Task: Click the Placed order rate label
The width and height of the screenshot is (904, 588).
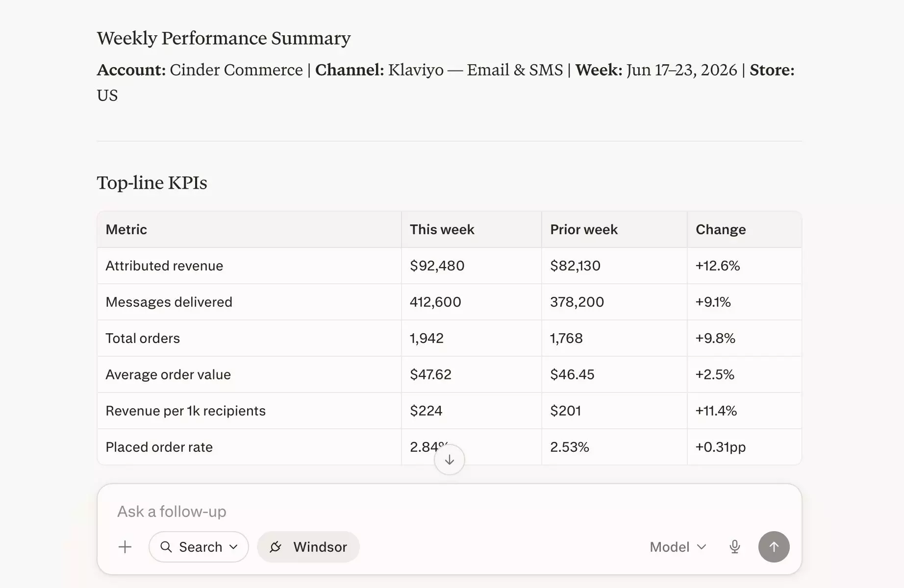Action: pyautogui.click(x=159, y=447)
